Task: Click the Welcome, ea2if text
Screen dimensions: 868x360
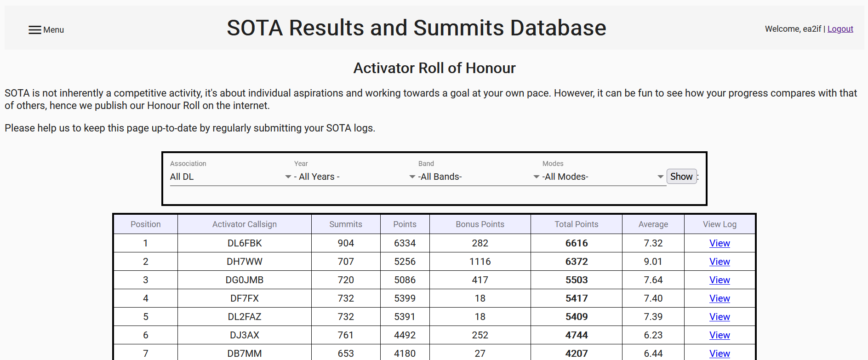Action: point(793,29)
